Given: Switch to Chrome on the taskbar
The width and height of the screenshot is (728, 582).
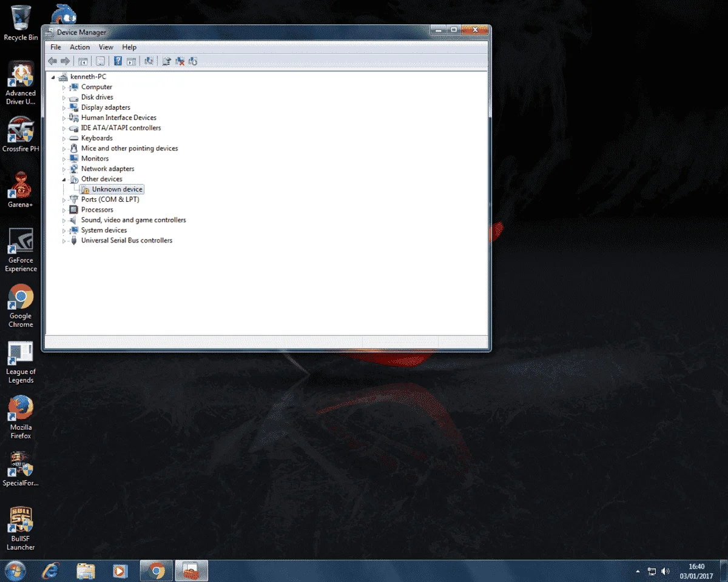Looking at the screenshot, I should click(x=157, y=570).
